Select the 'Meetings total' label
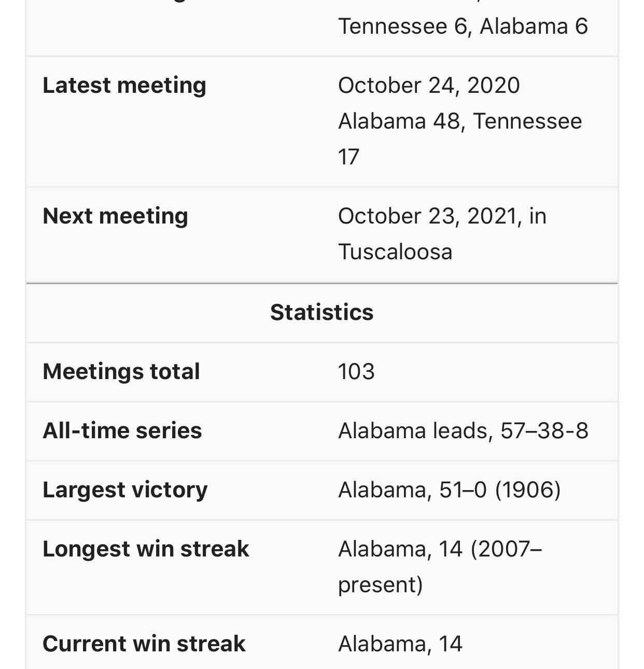Image resolution: width=644 pixels, height=669 pixels. [121, 371]
